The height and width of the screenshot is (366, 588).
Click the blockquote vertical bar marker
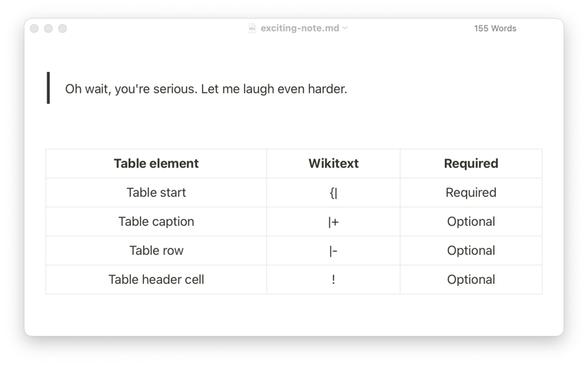click(48, 88)
